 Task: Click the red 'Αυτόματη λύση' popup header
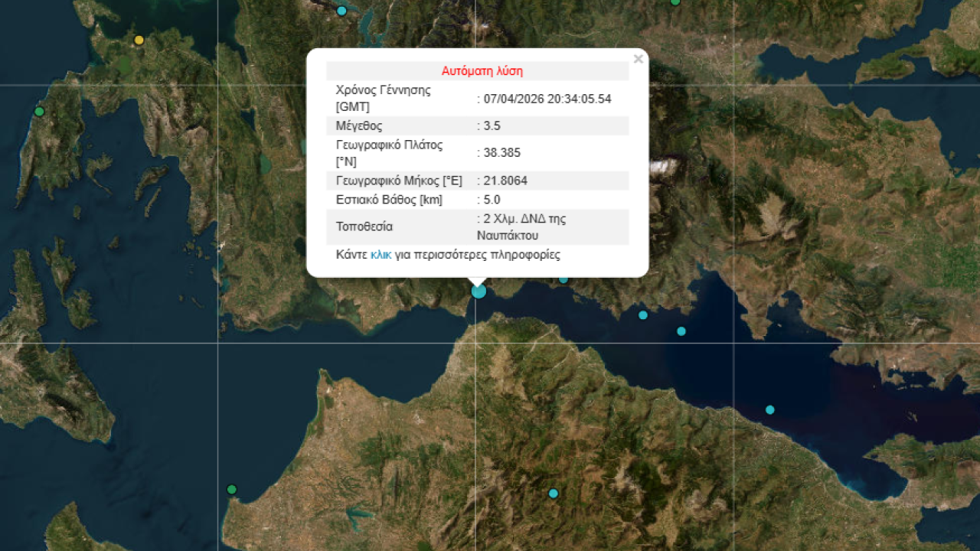pyautogui.click(x=482, y=71)
